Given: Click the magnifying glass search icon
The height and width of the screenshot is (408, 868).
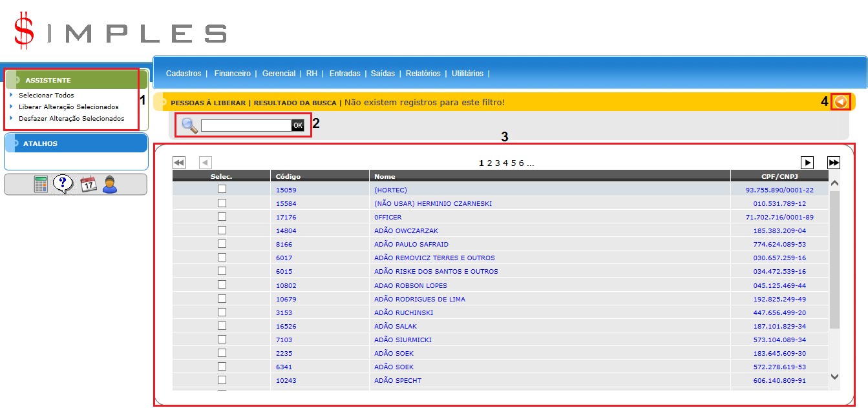Looking at the screenshot, I should (x=189, y=125).
